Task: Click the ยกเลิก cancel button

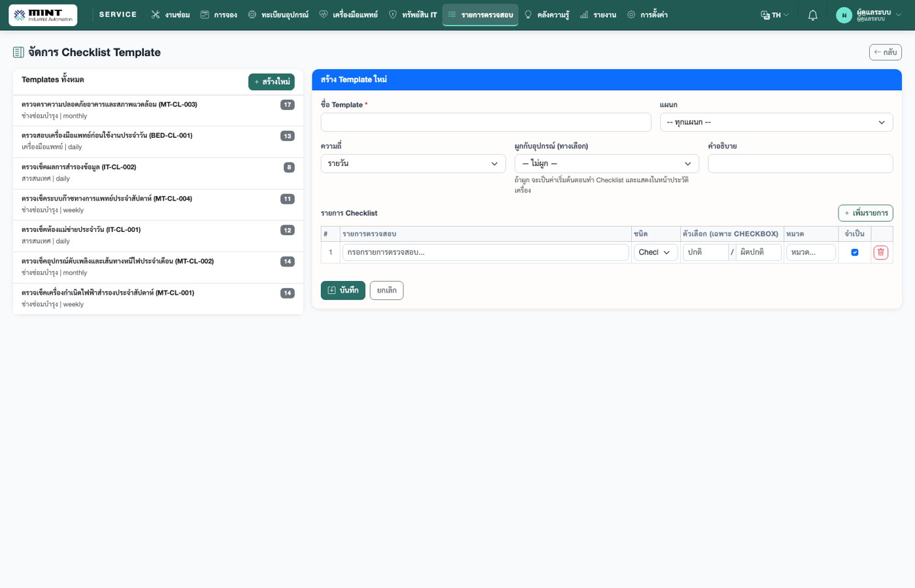Action: click(386, 290)
